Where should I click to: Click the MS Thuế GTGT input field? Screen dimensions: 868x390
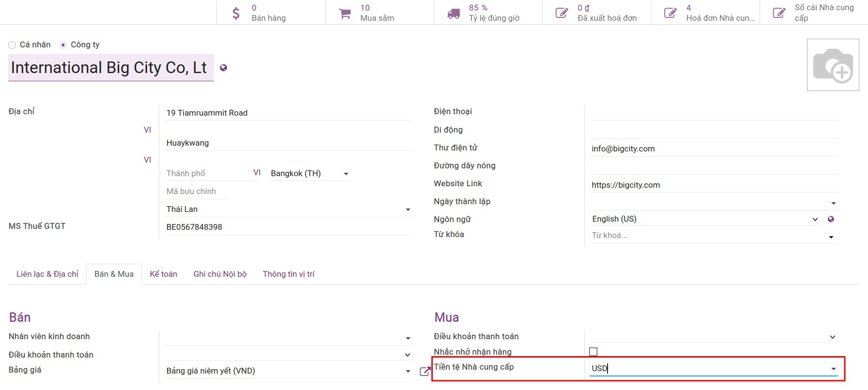click(x=288, y=227)
